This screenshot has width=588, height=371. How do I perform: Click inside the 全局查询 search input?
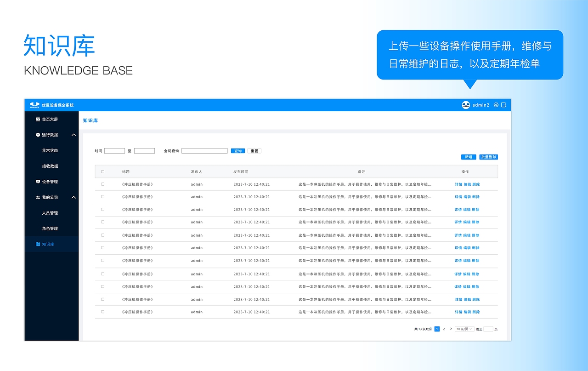coord(204,150)
